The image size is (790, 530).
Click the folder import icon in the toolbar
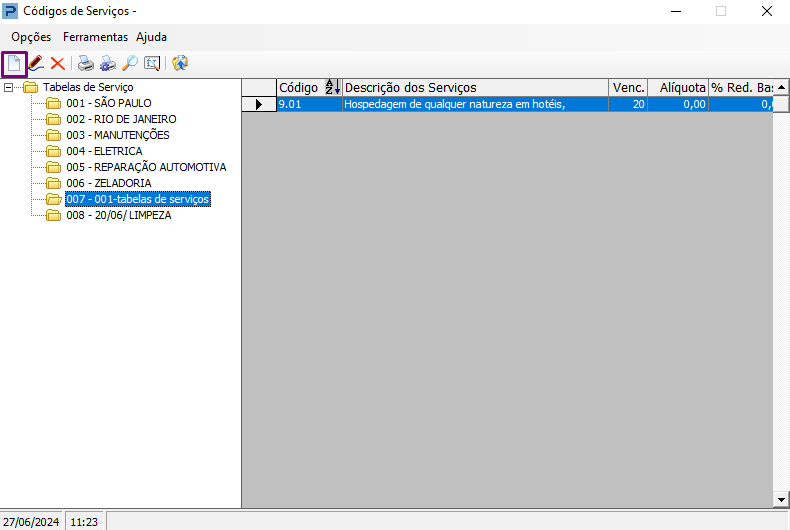point(180,63)
